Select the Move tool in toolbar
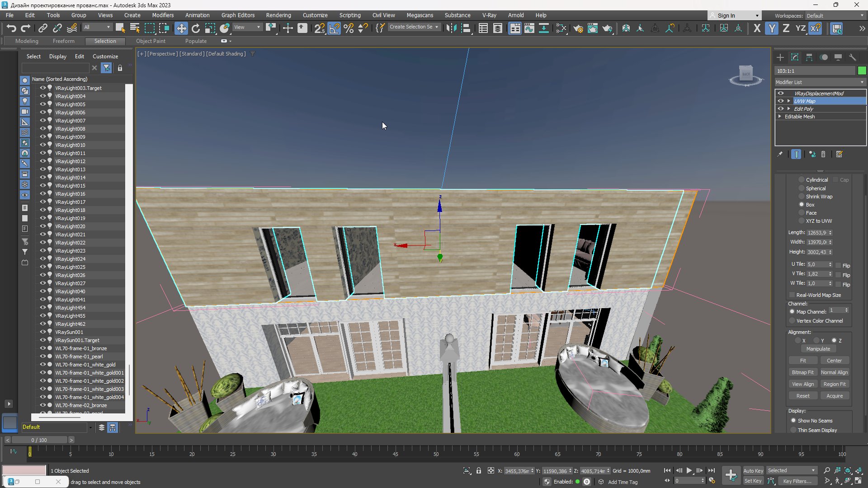The image size is (868, 488). [181, 28]
